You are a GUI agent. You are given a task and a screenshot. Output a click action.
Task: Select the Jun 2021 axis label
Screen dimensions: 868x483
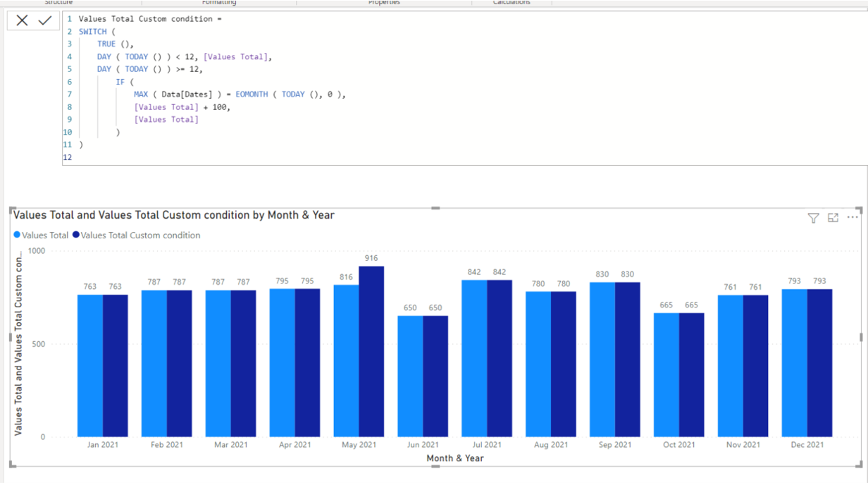coord(423,445)
